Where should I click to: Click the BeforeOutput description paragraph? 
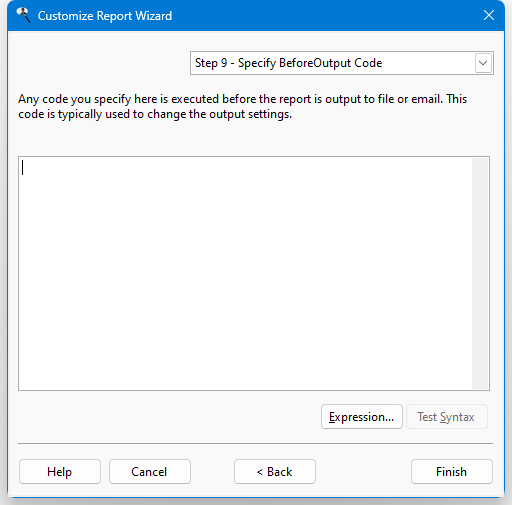pos(243,106)
